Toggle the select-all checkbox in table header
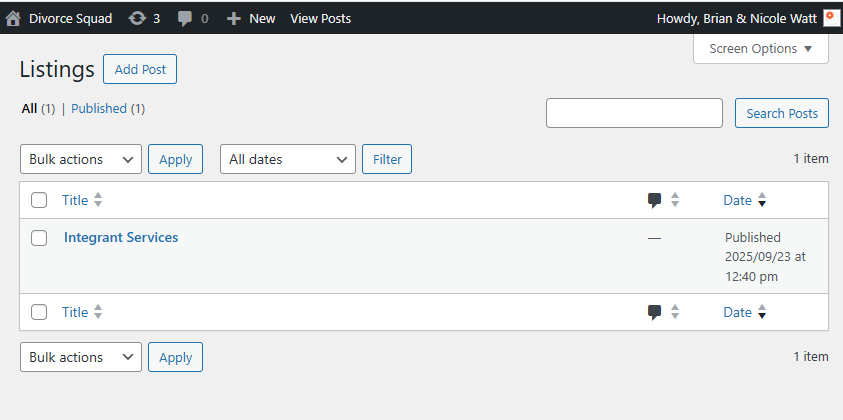Viewport: 843px width, 420px height. 39,200
